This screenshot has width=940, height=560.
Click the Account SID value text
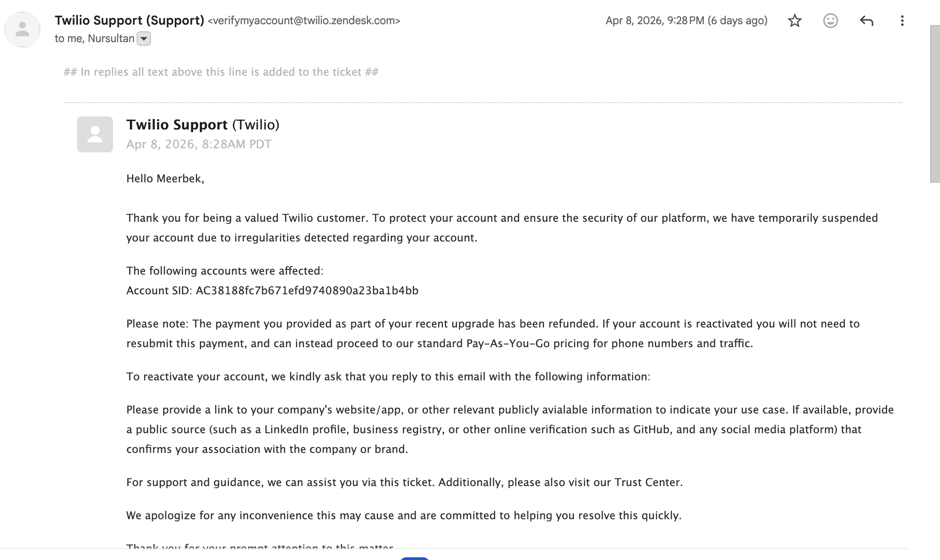(x=307, y=291)
